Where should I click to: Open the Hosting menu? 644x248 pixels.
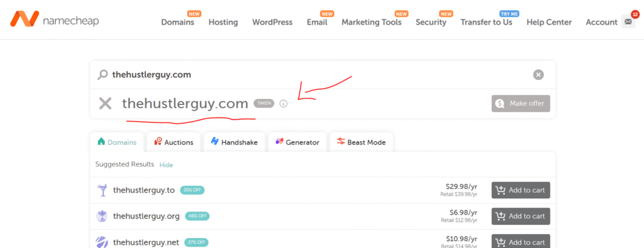223,22
